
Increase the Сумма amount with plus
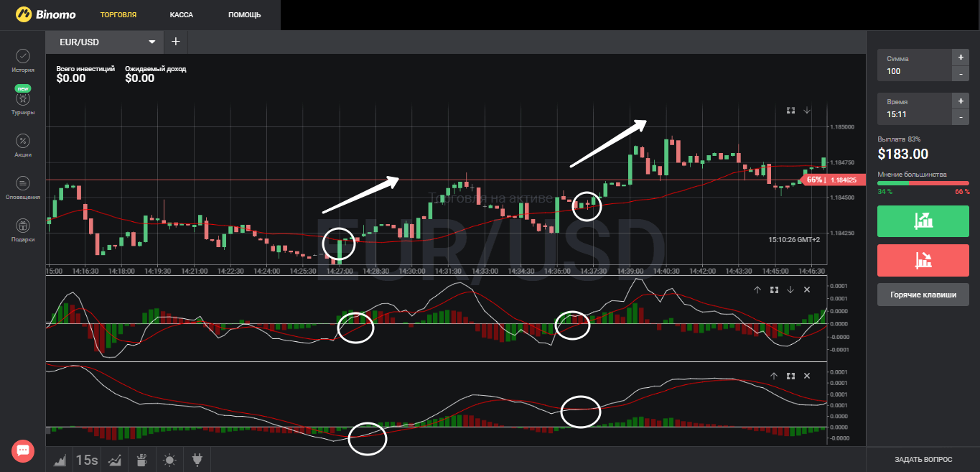pyautogui.click(x=960, y=57)
